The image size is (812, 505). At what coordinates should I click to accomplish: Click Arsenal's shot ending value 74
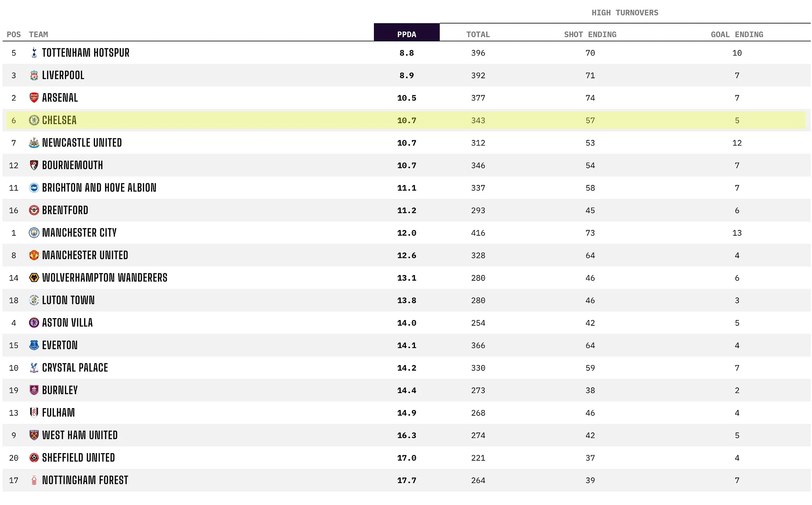pos(590,98)
